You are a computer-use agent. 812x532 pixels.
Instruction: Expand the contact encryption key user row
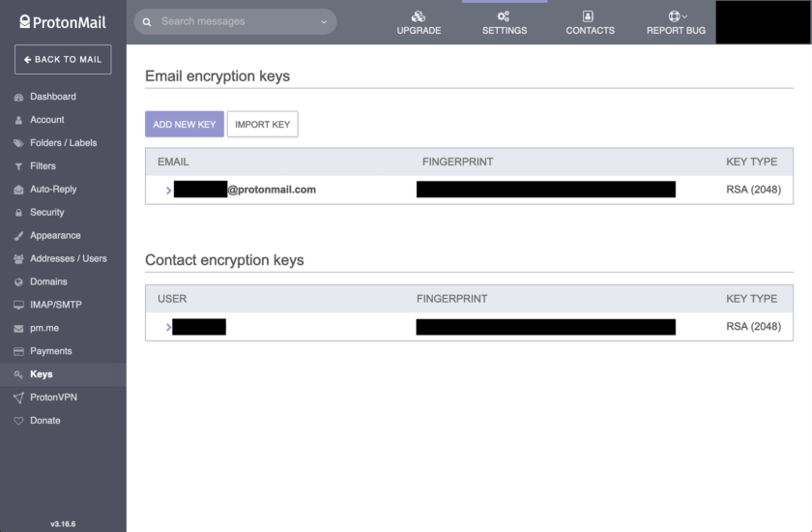(168, 327)
